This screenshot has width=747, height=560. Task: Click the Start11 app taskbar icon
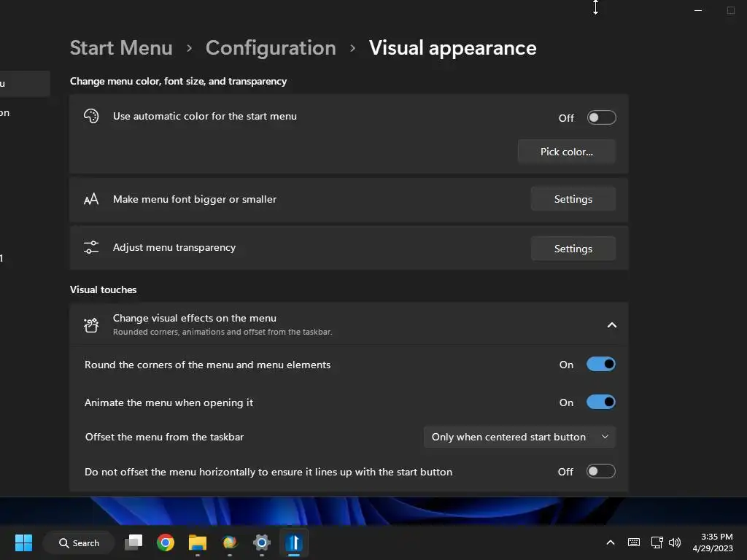294,542
